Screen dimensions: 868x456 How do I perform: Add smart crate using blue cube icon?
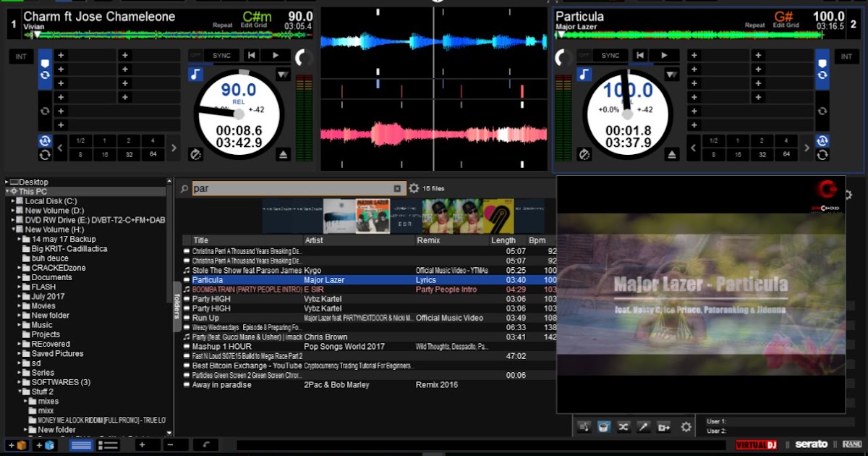tap(45, 445)
